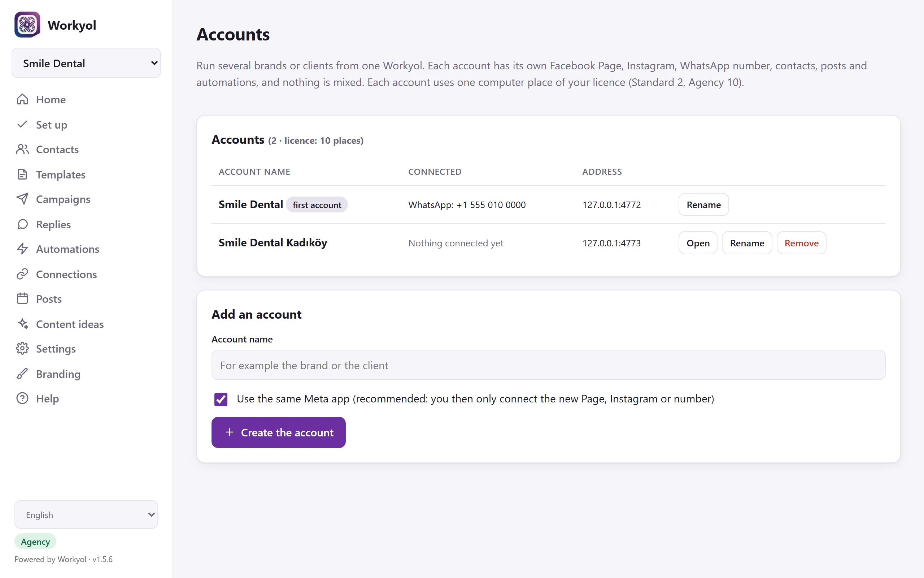Focus the Account name input field
This screenshot has width=924, height=578.
point(548,365)
